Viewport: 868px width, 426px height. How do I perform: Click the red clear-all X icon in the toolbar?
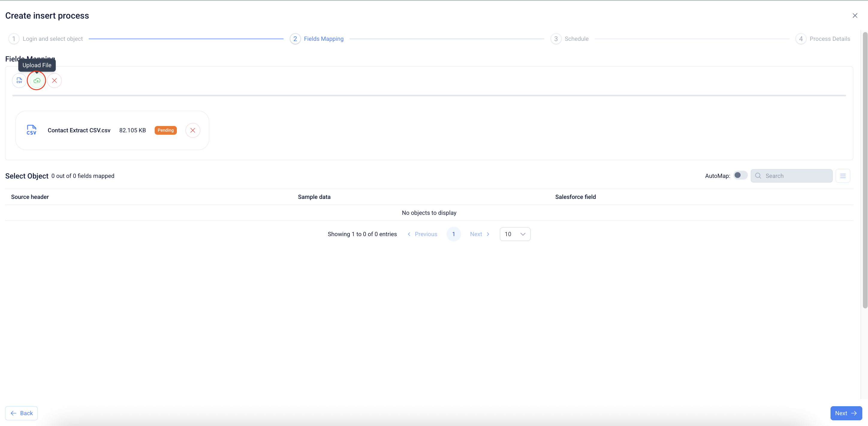pyautogui.click(x=54, y=81)
